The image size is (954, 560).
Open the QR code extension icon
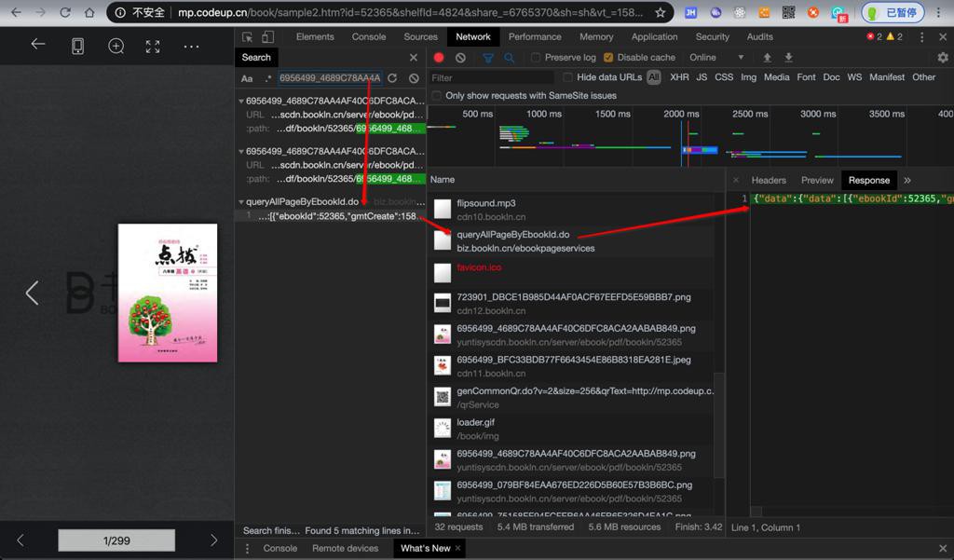788,12
